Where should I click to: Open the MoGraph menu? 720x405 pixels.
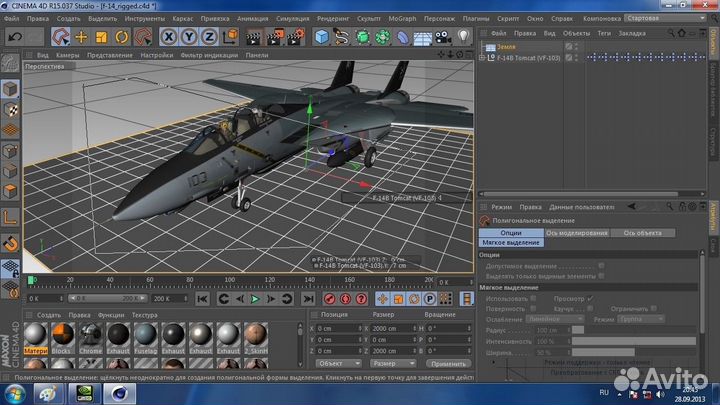(x=402, y=19)
